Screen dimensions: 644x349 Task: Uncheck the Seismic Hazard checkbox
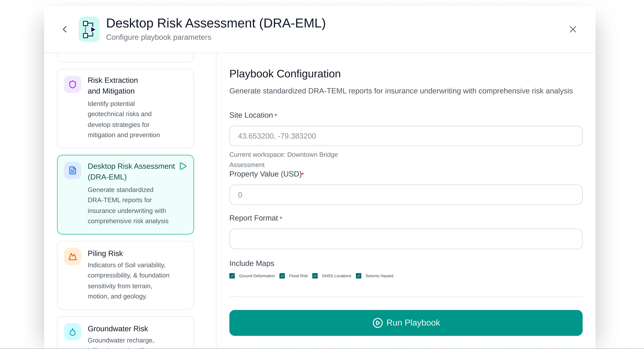coord(359,276)
